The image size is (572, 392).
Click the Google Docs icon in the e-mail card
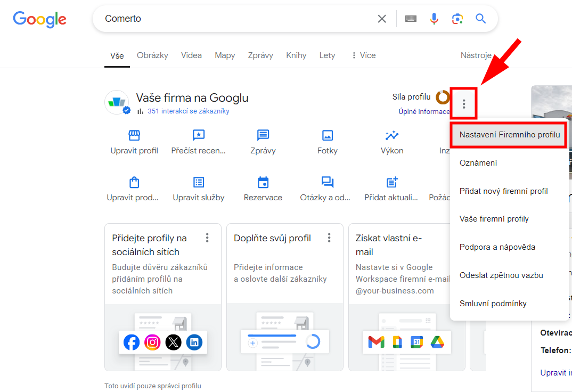click(x=397, y=342)
